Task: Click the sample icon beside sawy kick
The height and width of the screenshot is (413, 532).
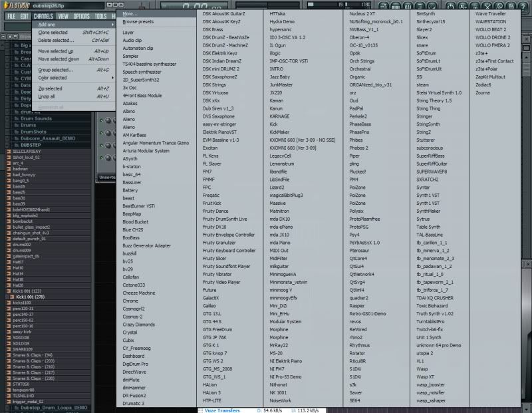Action: [x=9, y=332]
